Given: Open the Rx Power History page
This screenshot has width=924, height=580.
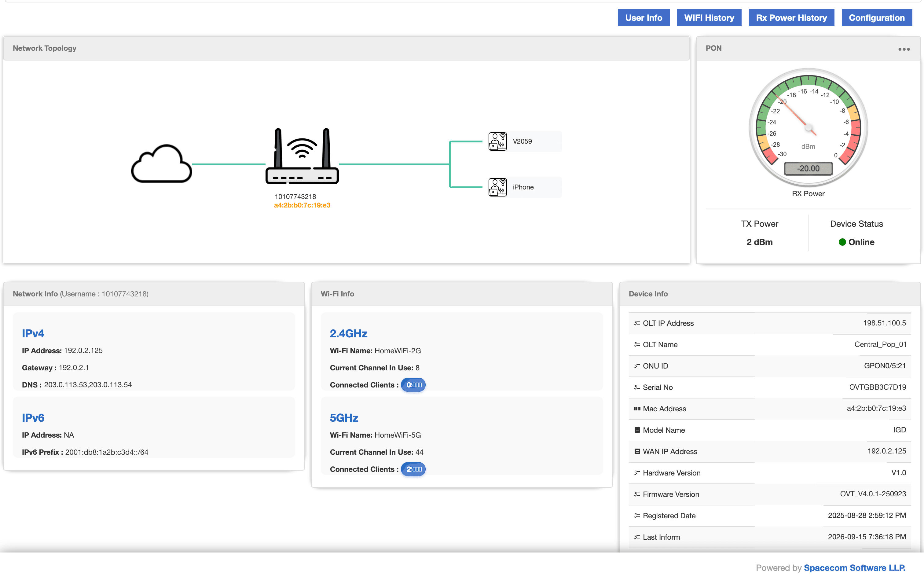Looking at the screenshot, I should [791, 18].
